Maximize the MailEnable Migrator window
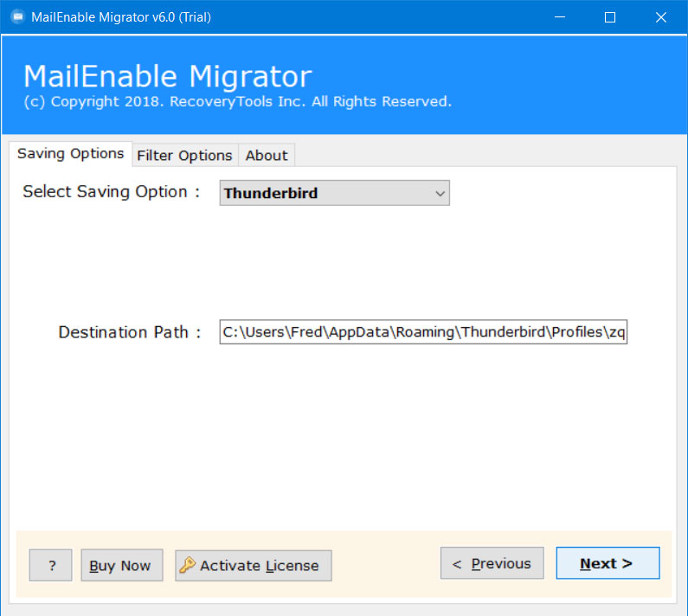Screen dimensions: 688x616 [610, 17]
